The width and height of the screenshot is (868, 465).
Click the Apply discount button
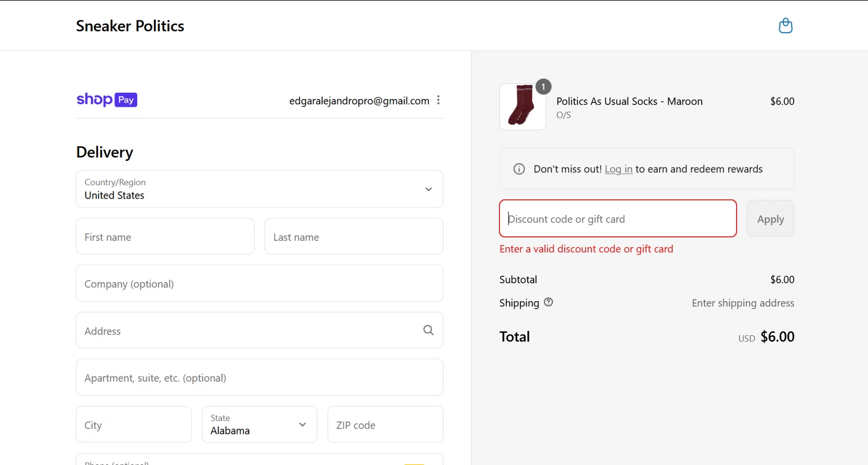pos(770,219)
